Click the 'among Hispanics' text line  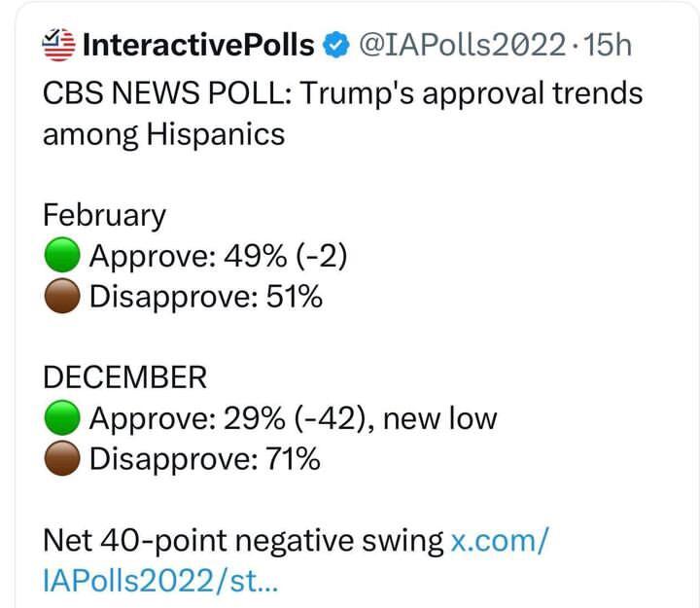coord(163,134)
